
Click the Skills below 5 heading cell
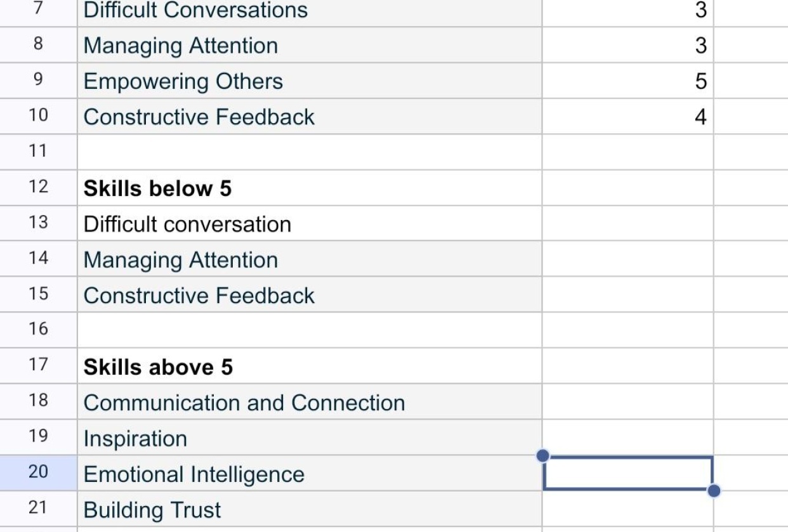(310, 188)
